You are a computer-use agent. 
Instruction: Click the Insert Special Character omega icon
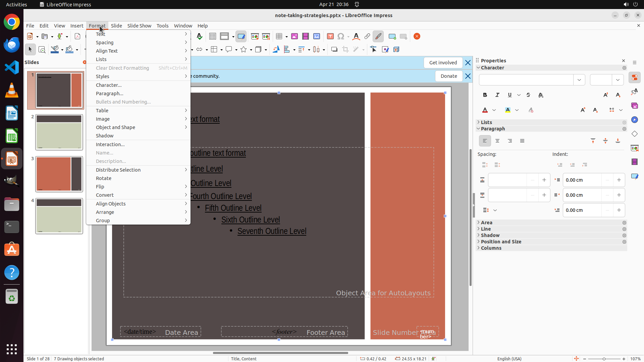(341, 37)
